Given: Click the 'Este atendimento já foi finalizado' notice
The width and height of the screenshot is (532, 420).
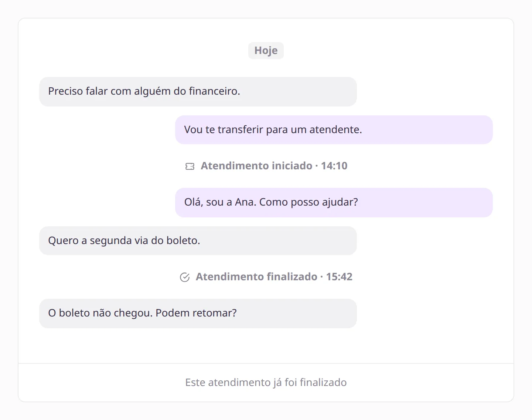Looking at the screenshot, I should 266,382.
